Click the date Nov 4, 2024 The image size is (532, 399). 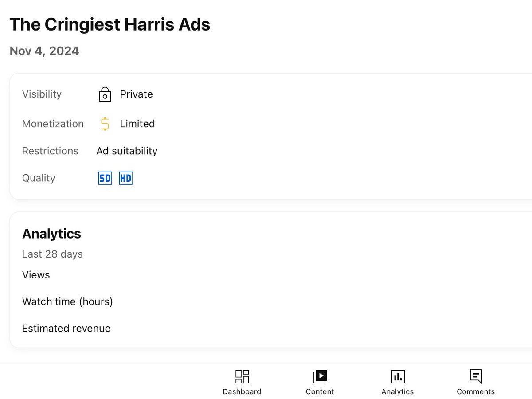[44, 51]
